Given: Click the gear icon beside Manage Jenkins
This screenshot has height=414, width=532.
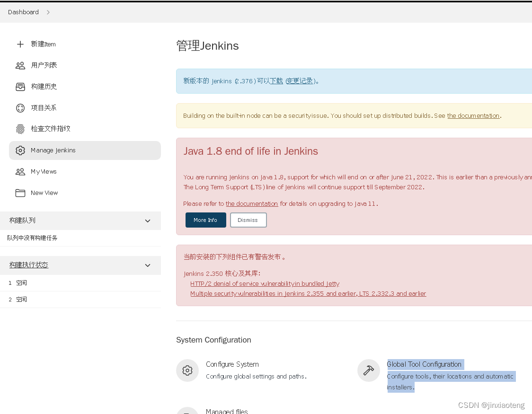Looking at the screenshot, I should 20,150.
